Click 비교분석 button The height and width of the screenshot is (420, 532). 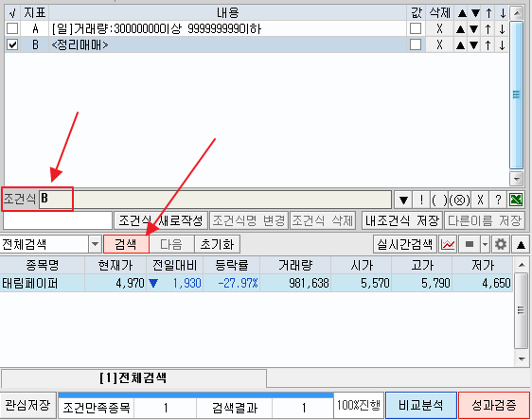(420, 405)
